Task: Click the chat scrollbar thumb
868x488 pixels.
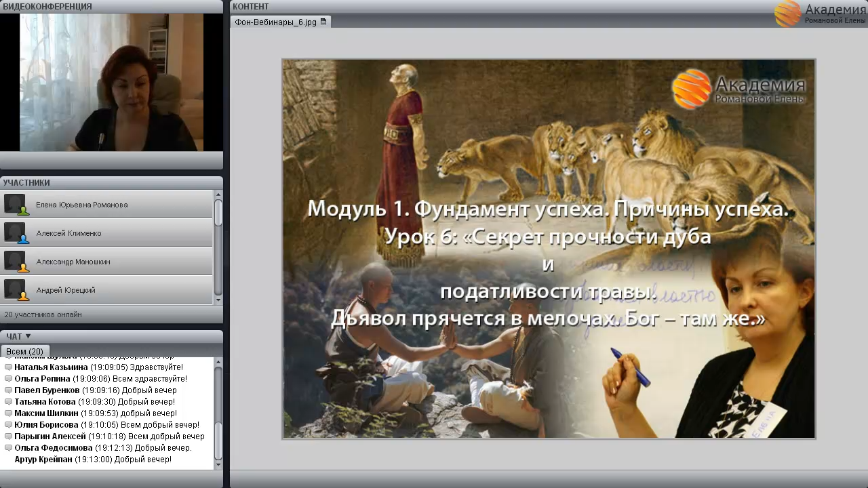Action: [x=218, y=440]
